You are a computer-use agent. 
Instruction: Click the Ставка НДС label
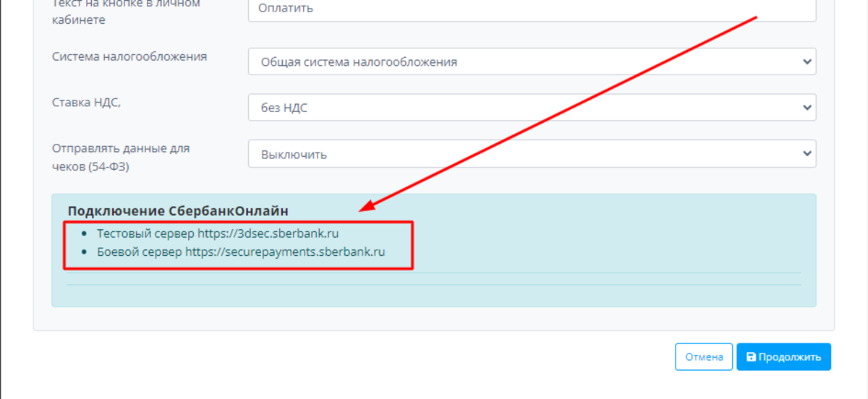86,103
